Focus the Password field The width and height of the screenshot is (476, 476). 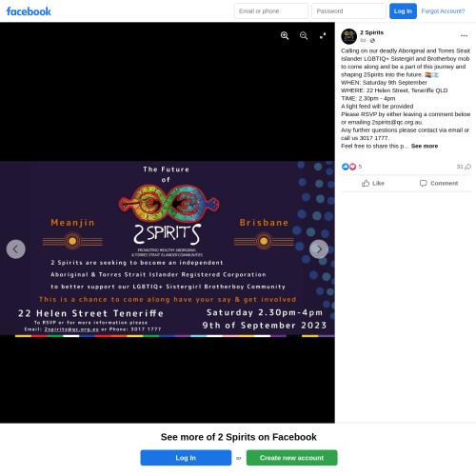(348, 11)
